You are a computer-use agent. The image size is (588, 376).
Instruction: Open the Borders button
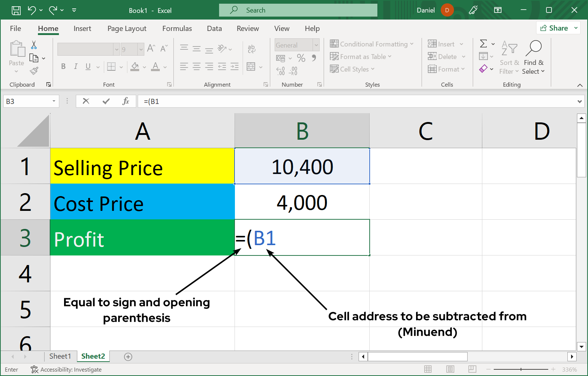coord(111,66)
